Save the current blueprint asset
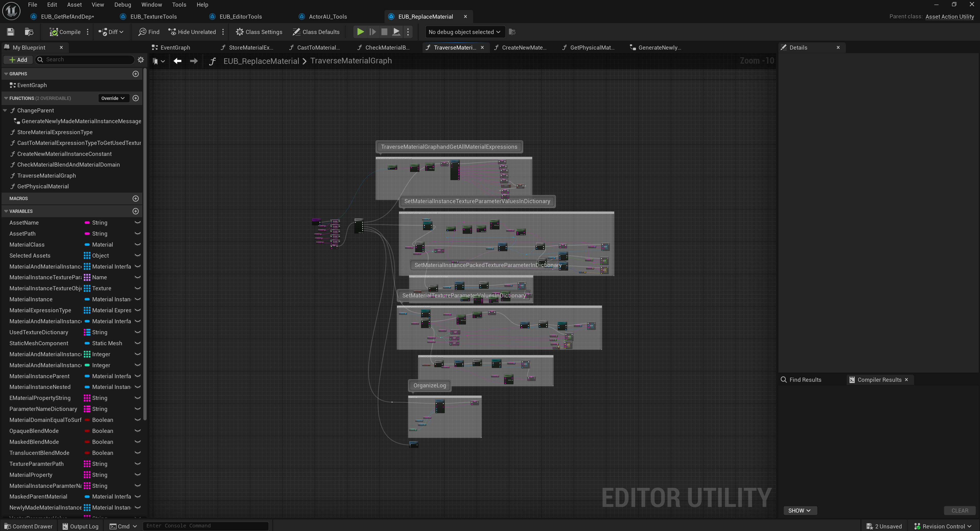Image resolution: width=980 pixels, height=531 pixels. (x=11, y=32)
